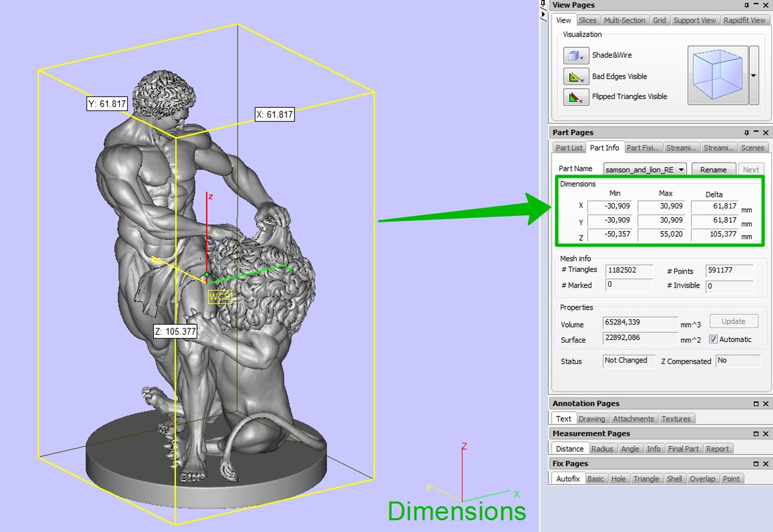Click the # Marked value field
Viewport: 773px width, 532px height.
pos(629,285)
